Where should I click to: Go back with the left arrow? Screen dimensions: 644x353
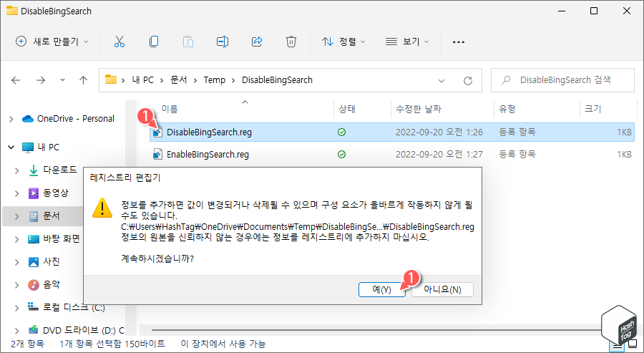point(16,80)
